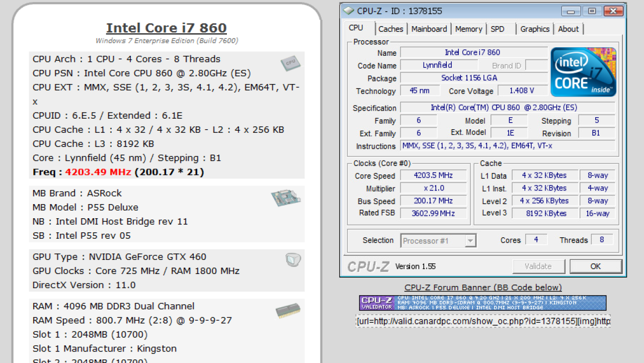Click the Name field showing Intel Core i7 860

click(473, 52)
